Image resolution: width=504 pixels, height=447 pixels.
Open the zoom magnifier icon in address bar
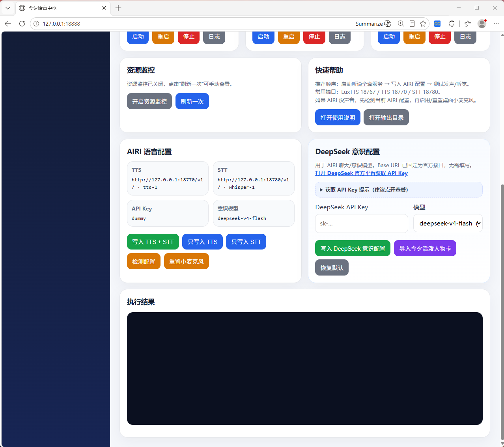[x=401, y=24]
